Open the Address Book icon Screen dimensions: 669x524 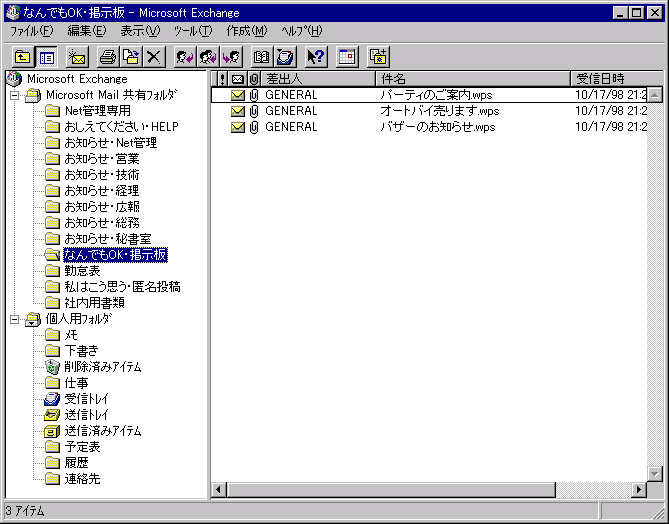[x=261, y=57]
